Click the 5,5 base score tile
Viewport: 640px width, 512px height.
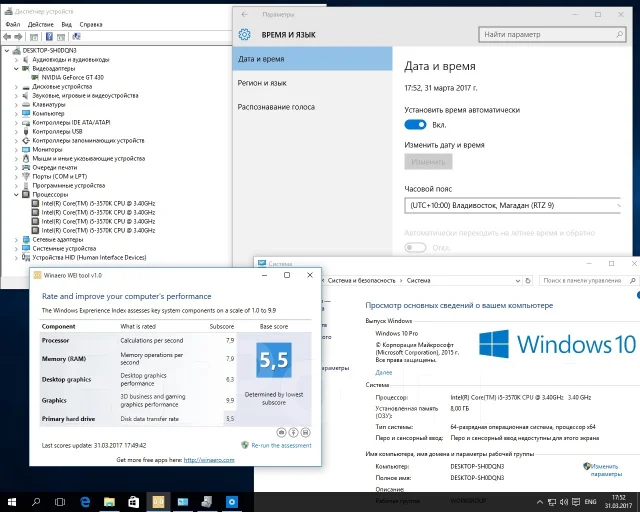pyautogui.click(x=274, y=360)
